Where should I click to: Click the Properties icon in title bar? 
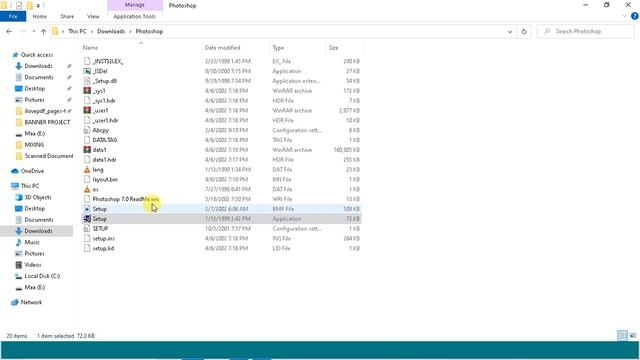[19, 5]
